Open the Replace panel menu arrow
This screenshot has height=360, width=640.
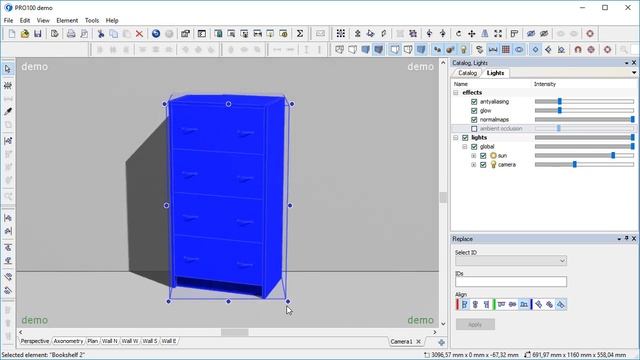coord(619,238)
